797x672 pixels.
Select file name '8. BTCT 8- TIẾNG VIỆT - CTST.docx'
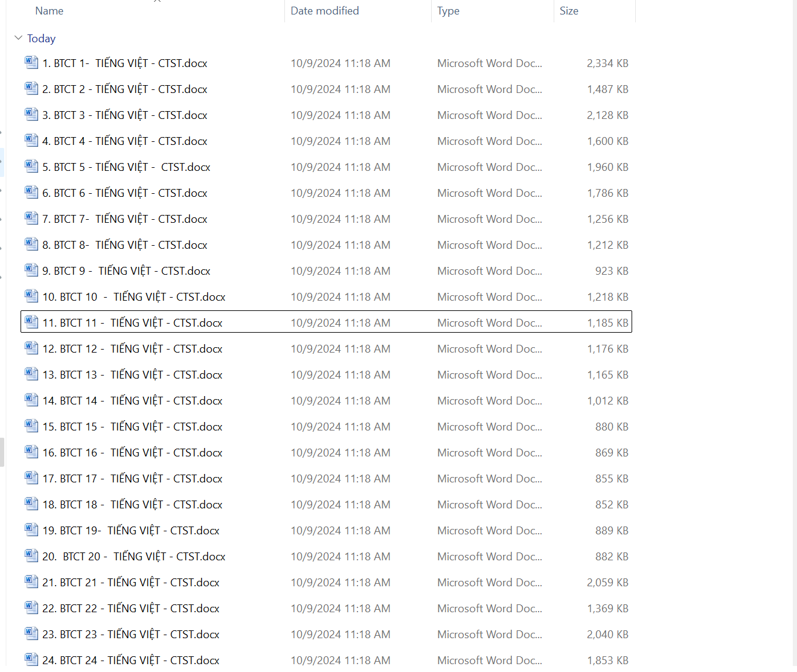[x=125, y=245]
